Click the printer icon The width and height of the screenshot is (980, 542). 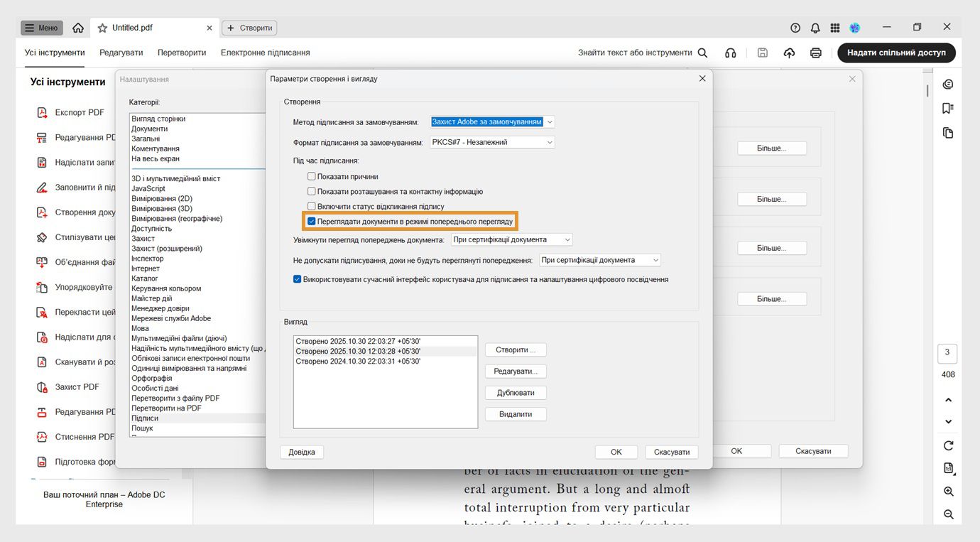pos(816,53)
